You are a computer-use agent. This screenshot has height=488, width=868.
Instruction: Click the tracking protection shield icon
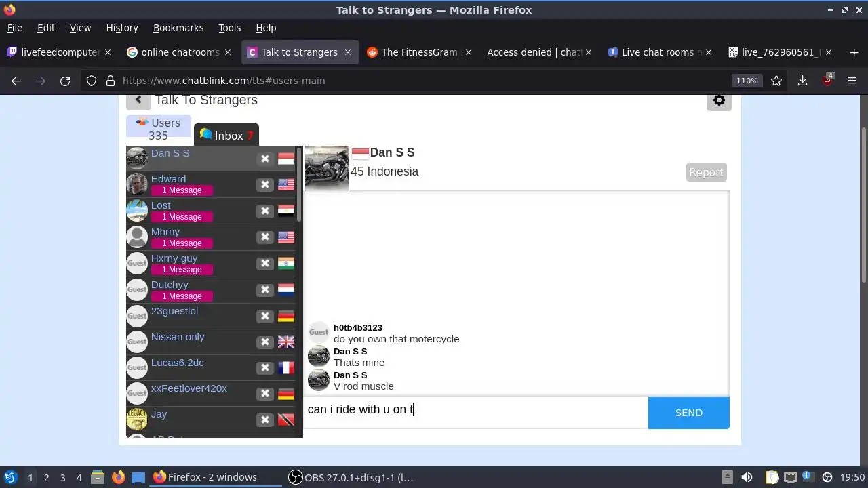tap(92, 81)
